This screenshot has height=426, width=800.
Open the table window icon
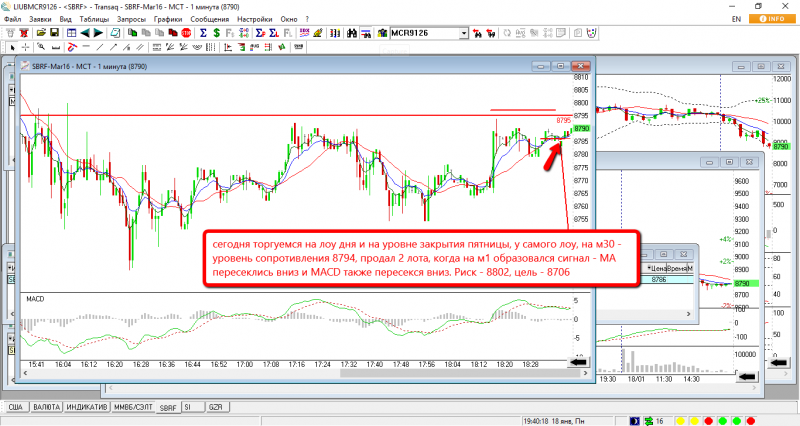click(x=71, y=33)
